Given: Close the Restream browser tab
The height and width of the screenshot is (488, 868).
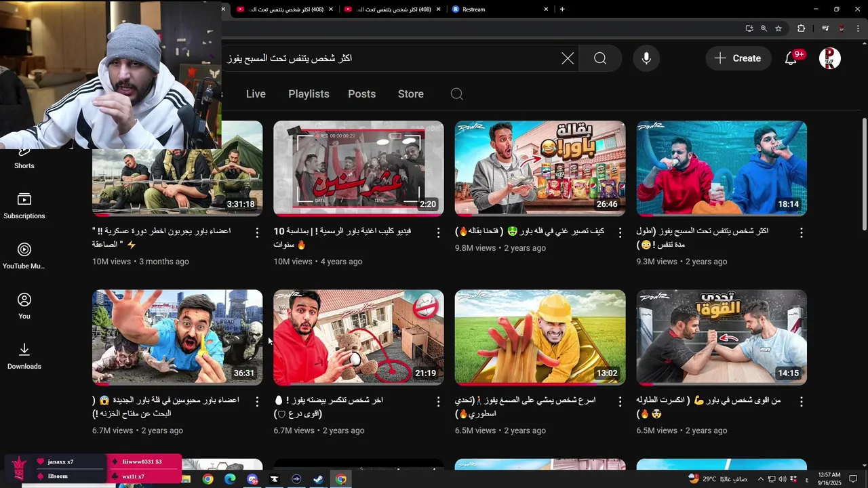Looking at the screenshot, I should pyautogui.click(x=546, y=9).
